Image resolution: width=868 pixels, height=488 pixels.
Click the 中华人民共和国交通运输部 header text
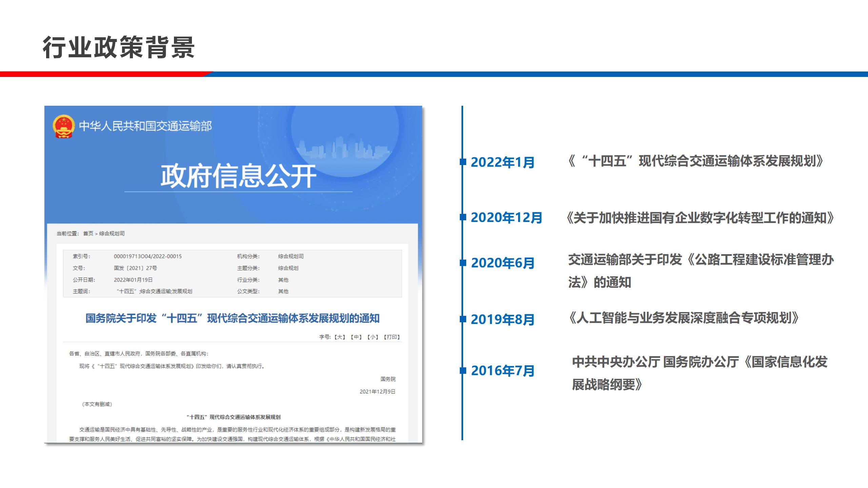click(x=145, y=126)
